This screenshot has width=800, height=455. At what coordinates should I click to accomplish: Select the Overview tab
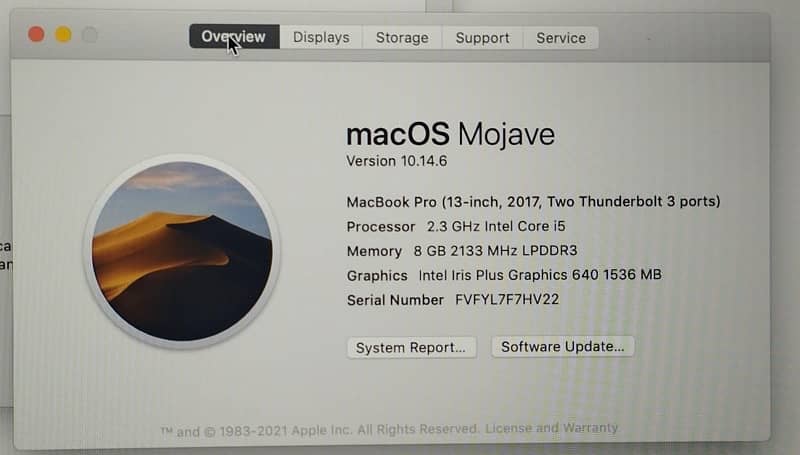point(234,37)
